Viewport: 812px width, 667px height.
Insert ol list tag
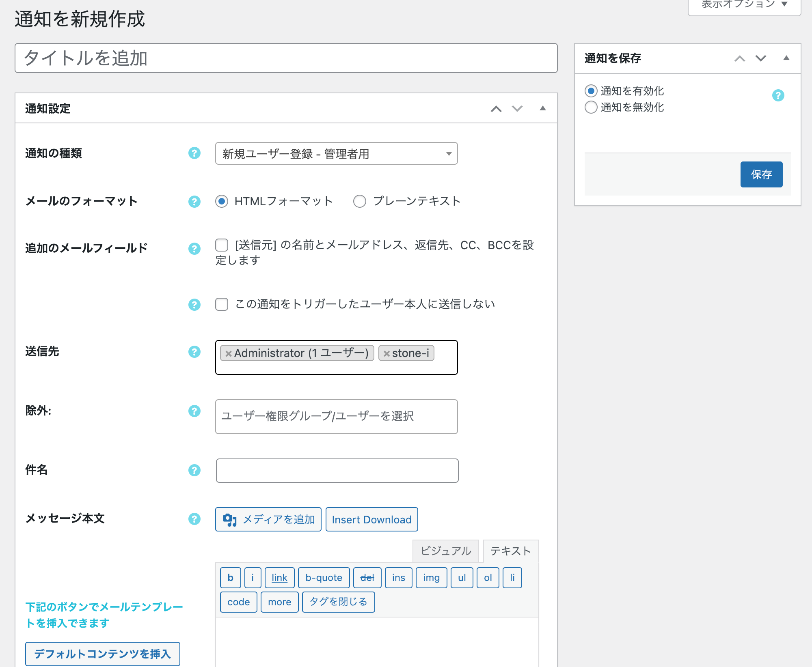(488, 578)
